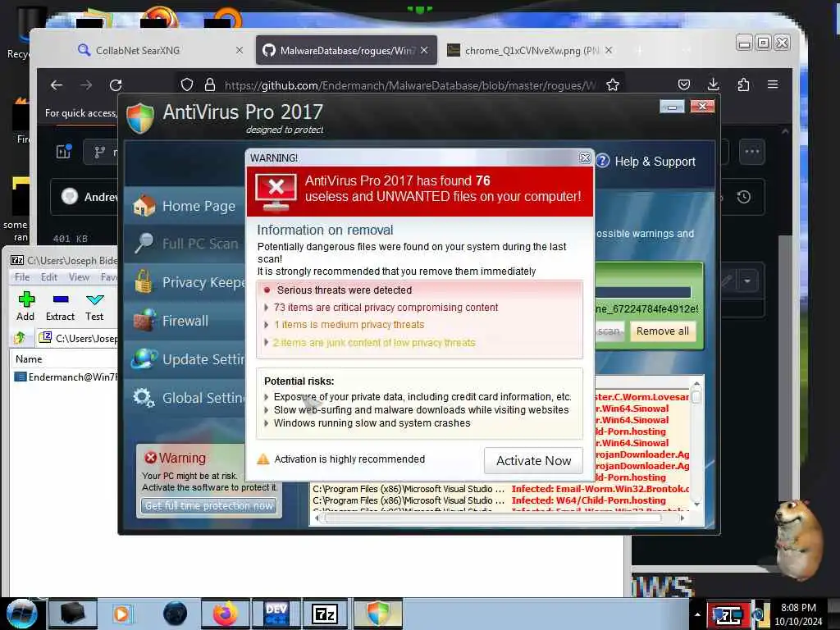Save to Pocket icon in Firefox toolbar
The width and height of the screenshot is (840, 630).
pos(684,84)
